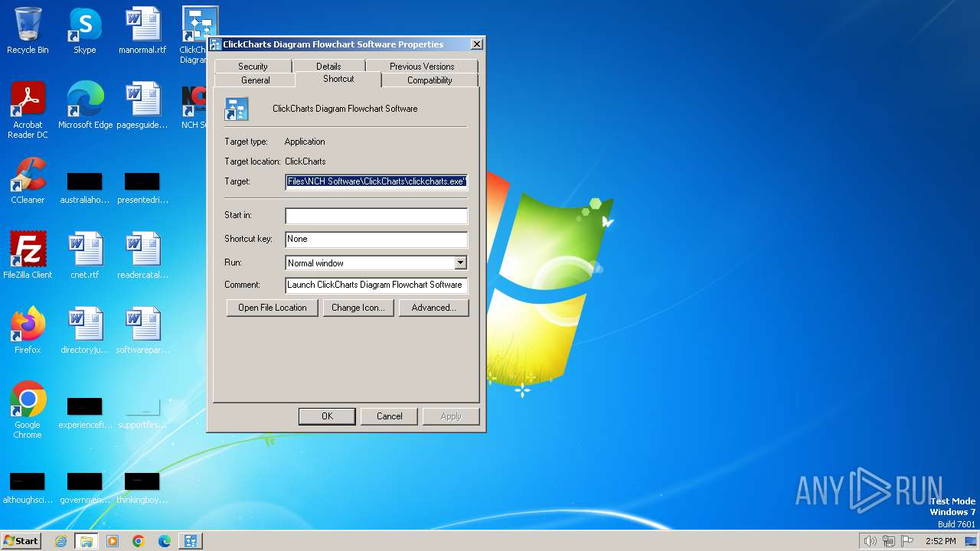Close the Properties dialog window
The width and height of the screenshot is (980, 551).
coord(476,44)
